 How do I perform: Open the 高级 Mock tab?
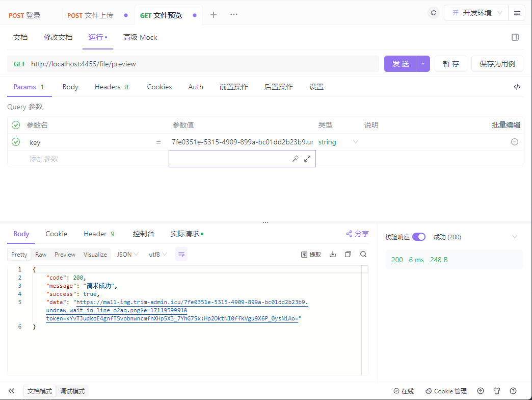pos(140,37)
